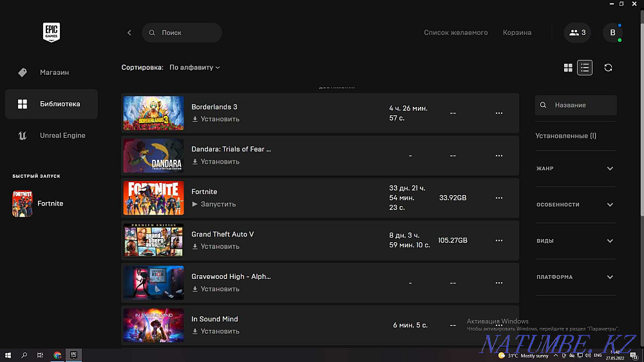Toggle the Установленные installed filter
The height and width of the screenshot is (362, 644).
pos(565,136)
